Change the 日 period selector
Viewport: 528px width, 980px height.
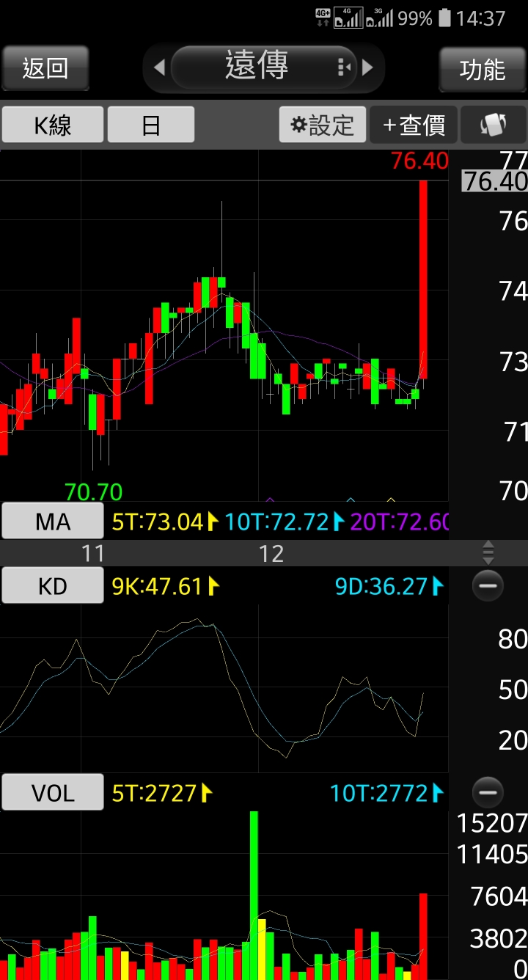click(x=151, y=125)
